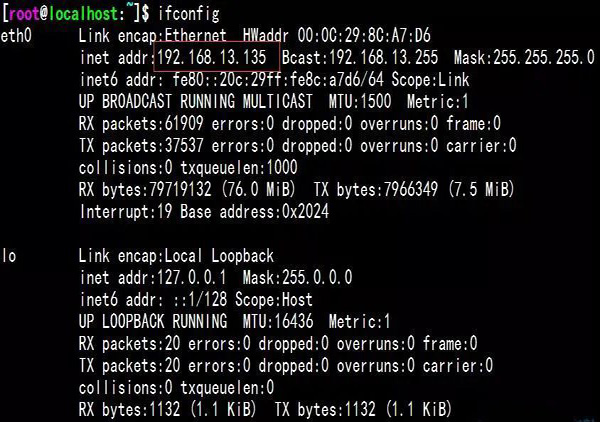The height and width of the screenshot is (422, 600).
Task: Click the eth0 interface name
Action: point(16,36)
